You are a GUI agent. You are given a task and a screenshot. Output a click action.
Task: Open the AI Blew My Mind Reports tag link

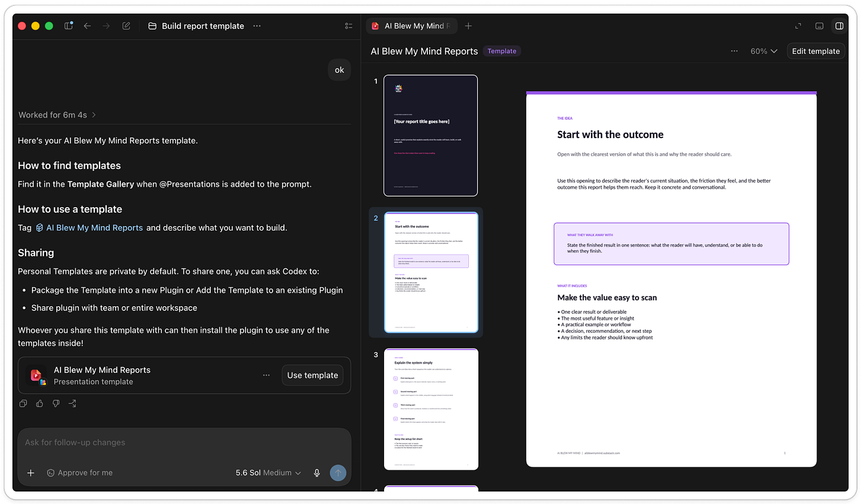[x=90, y=228]
